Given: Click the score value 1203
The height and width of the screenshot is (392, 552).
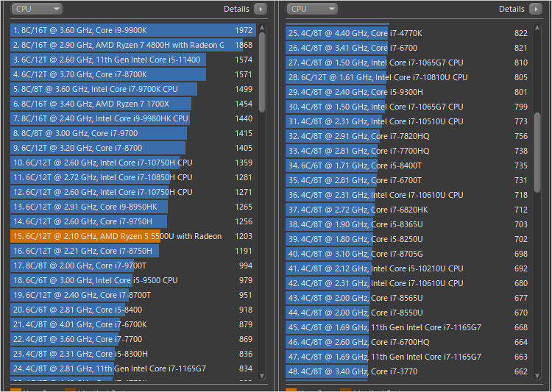Looking at the screenshot, I should pos(244,236).
